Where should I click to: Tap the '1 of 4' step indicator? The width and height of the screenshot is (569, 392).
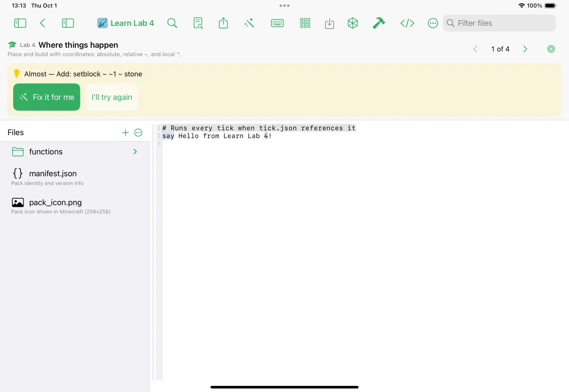click(x=500, y=49)
